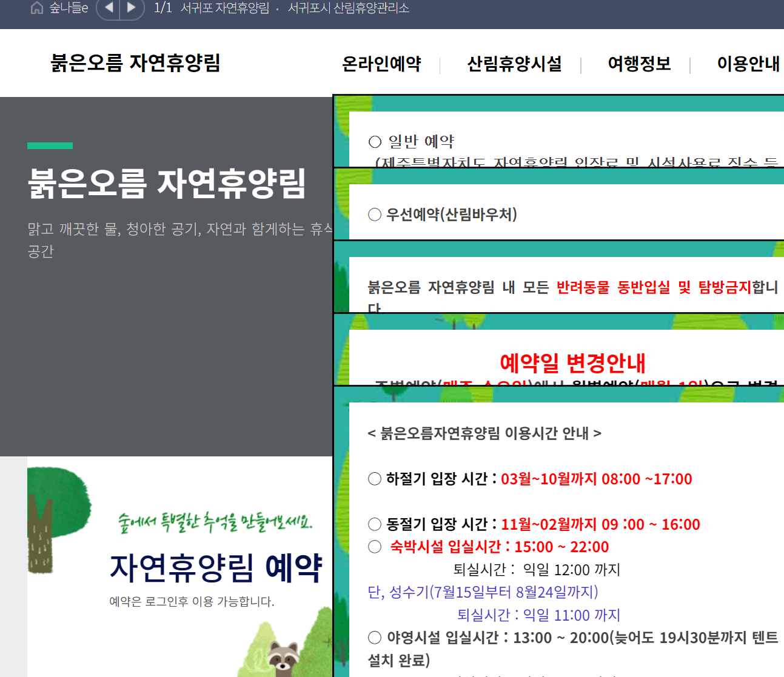Click the 퇴실시간 익일 12:00 까지 line
This screenshot has height=677, width=784.
[x=537, y=570]
